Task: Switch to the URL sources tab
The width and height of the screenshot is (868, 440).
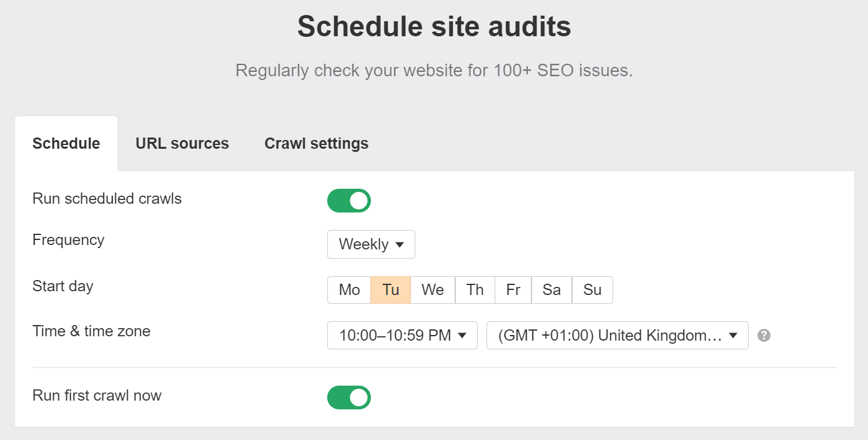Action: point(182,143)
